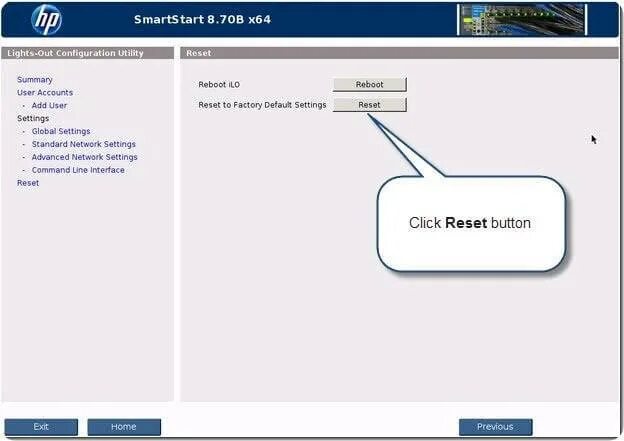624x441 pixels.
Task: Click the Exit button
Action: [x=41, y=427]
